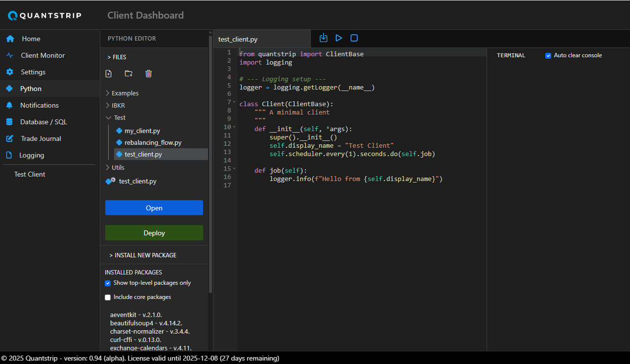Viewport: 630px width, 364px height.
Task: Click the Python icon beside rebalancing_flow.py
Action: [119, 142]
